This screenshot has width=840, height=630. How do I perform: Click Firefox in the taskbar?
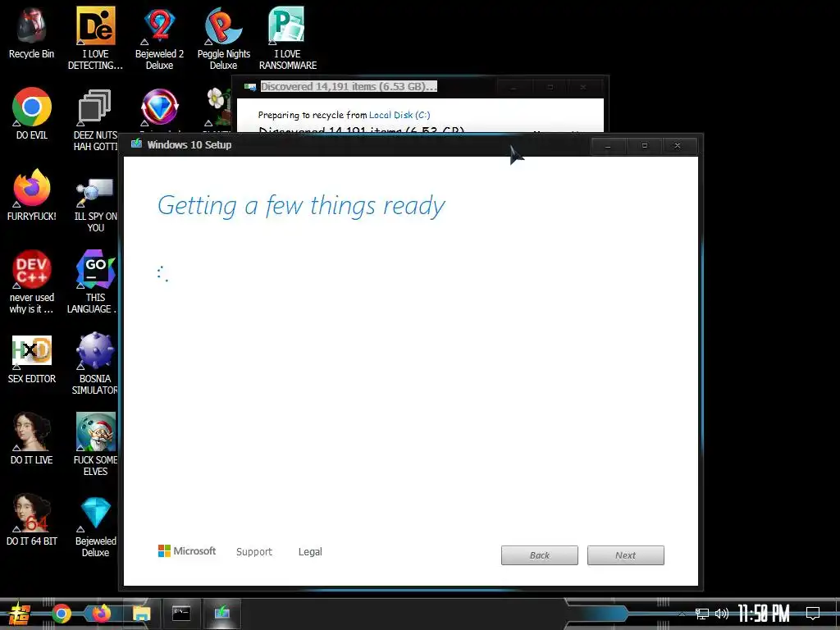click(x=101, y=614)
